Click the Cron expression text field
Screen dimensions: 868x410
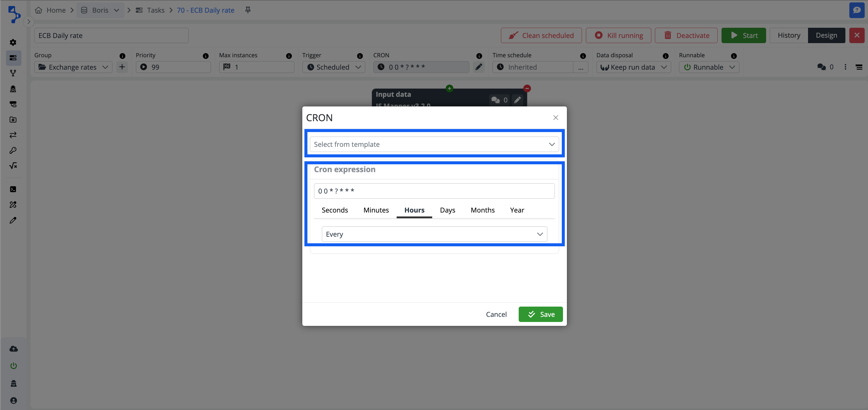[434, 191]
